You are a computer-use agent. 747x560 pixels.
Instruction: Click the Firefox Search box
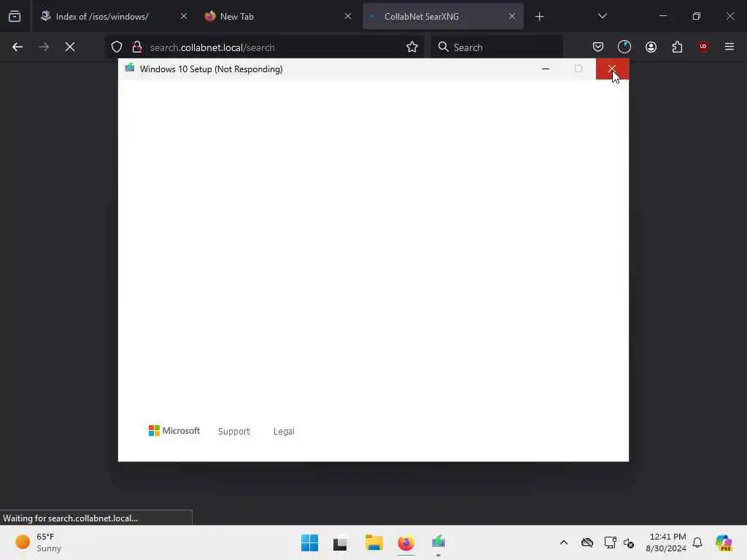coord(497,47)
